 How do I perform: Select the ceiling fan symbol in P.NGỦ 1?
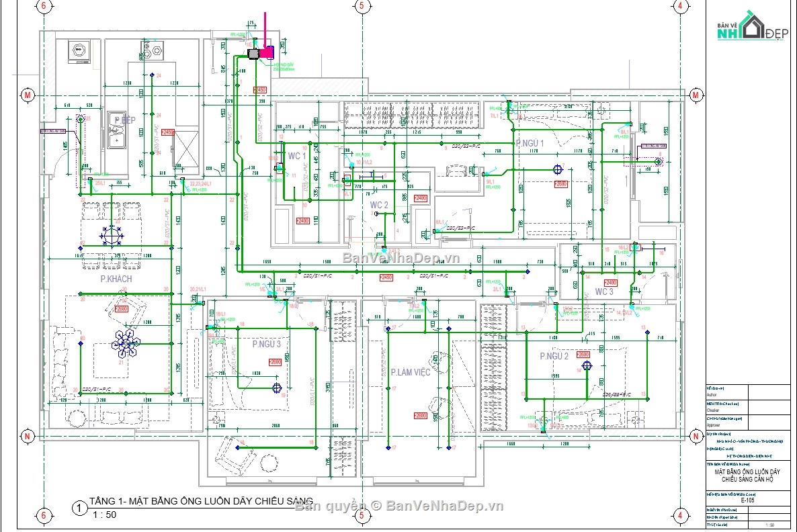pos(558,169)
